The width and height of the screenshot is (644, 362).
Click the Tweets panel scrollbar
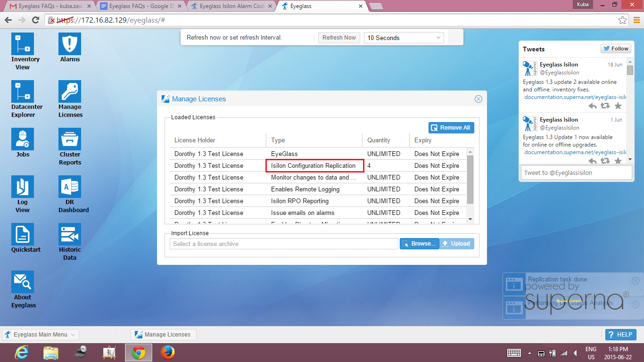(630, 70)
